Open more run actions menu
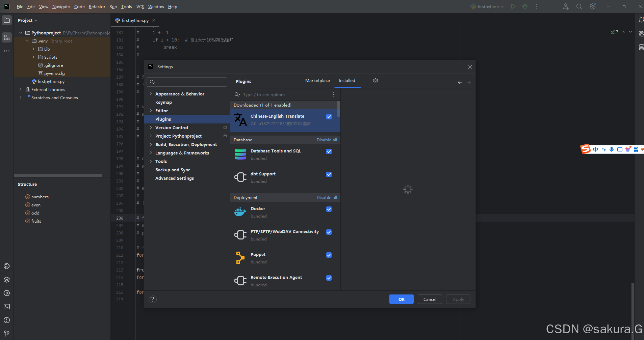644x340 pixels. tap(536, 6)
